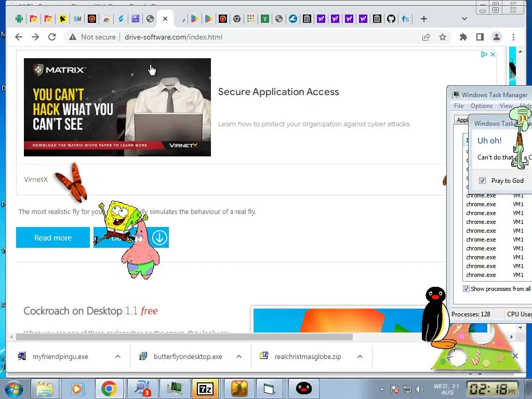Open the Windows Start menu
Screen dimensions: 532x399
point(14,389)
